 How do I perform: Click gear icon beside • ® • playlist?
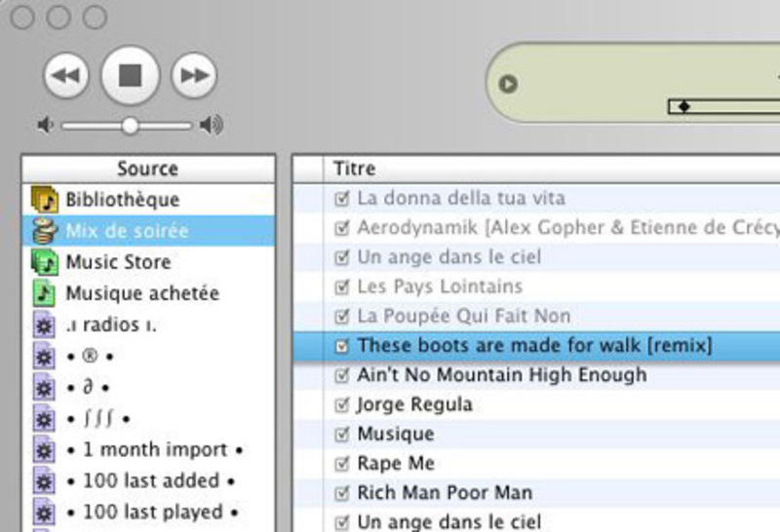44,357
